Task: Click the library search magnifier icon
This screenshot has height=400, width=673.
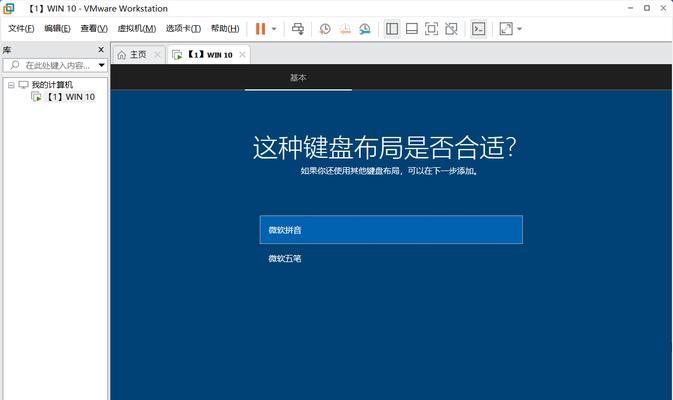Action: point(15,65)
